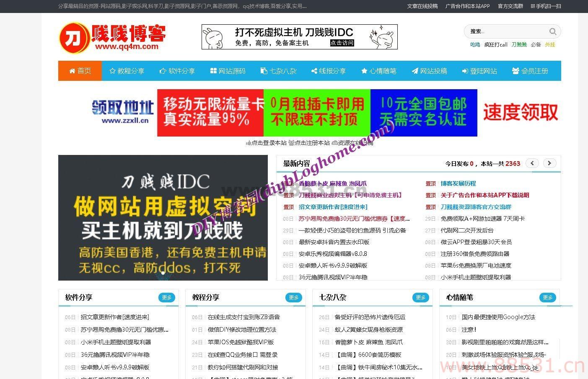Open 36元撸腾讯视频VIP半年稳 in 软件分享
The height and width of the screenshot is (379, 588).
click(x=115, y=355)
